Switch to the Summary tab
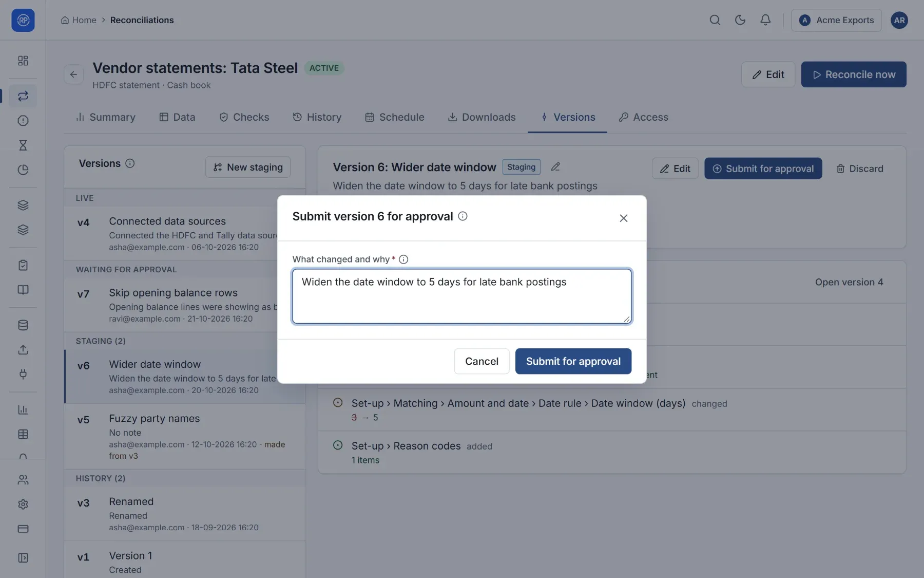924x578 pixels. pos(106,117)
